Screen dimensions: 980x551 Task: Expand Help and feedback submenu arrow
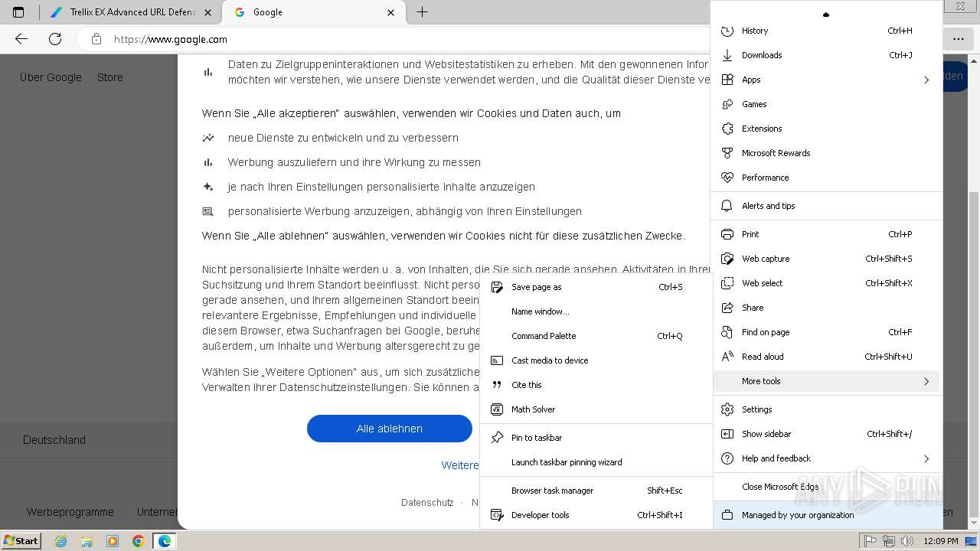tap(926, 458)
